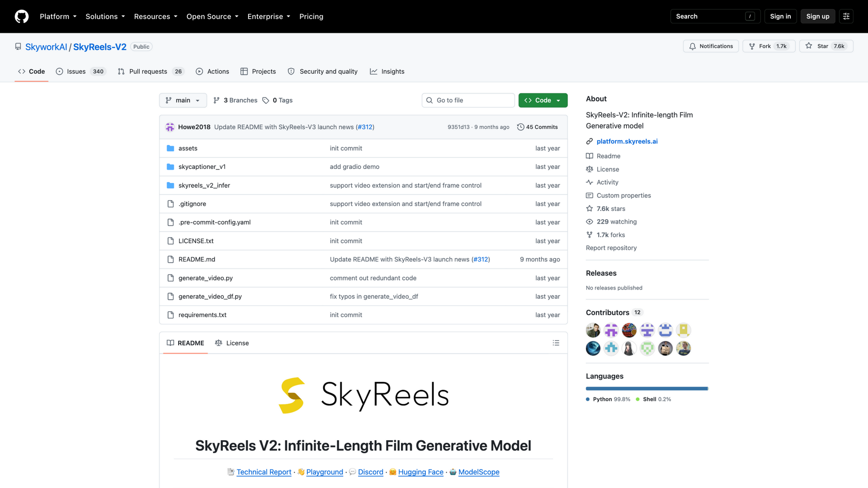This screenshot has height=488, width=868.
Task: Star the SkyReels-V2 repository
Action: (826, 46)
